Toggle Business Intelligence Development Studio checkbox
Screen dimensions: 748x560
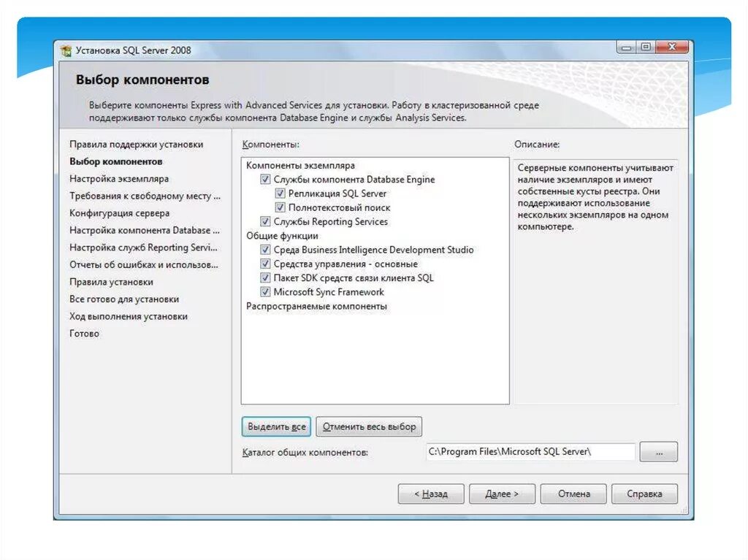tap(265, 250)
